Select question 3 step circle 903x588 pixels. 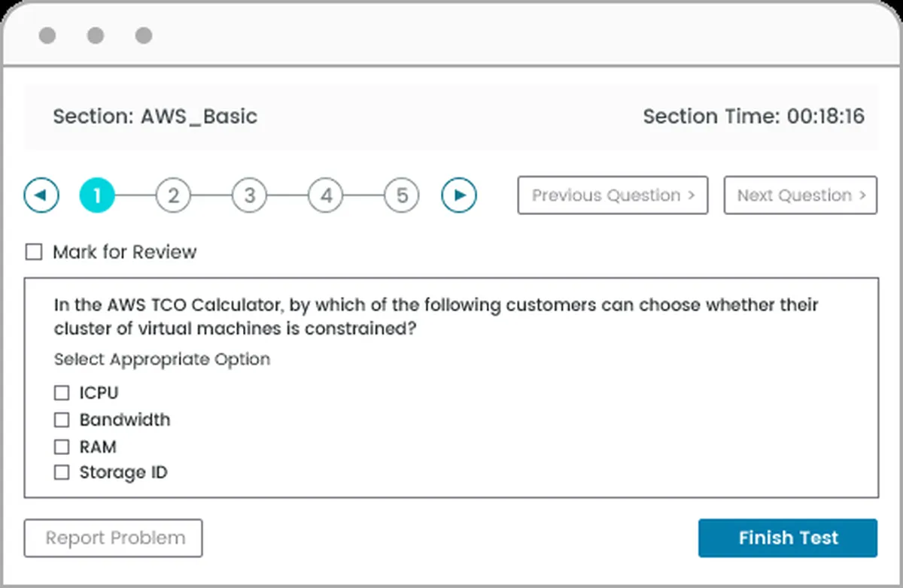pyautogui.click(x=249, y=195)
